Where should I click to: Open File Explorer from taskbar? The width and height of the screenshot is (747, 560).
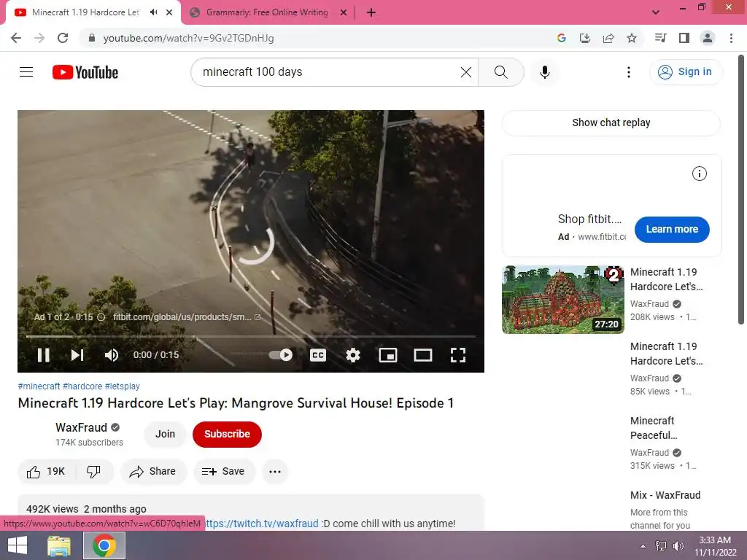(59, 545)
